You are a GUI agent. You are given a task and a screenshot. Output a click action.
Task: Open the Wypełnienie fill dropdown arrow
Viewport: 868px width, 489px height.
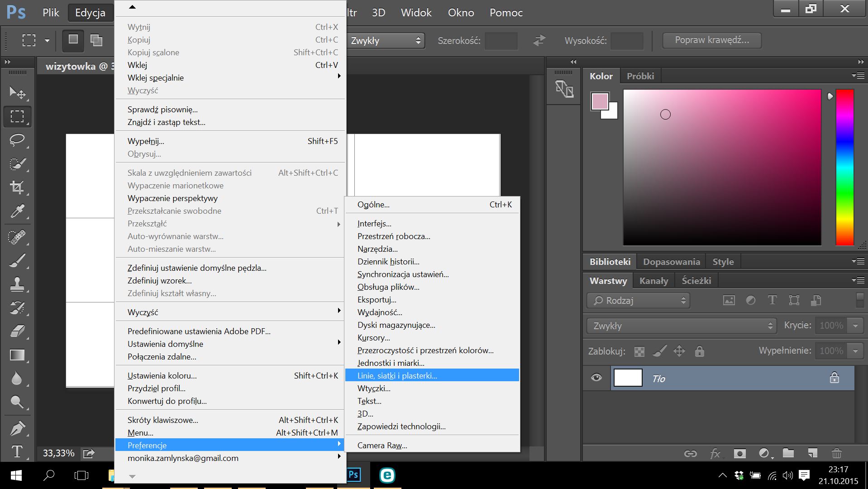[x=855, y=351]
